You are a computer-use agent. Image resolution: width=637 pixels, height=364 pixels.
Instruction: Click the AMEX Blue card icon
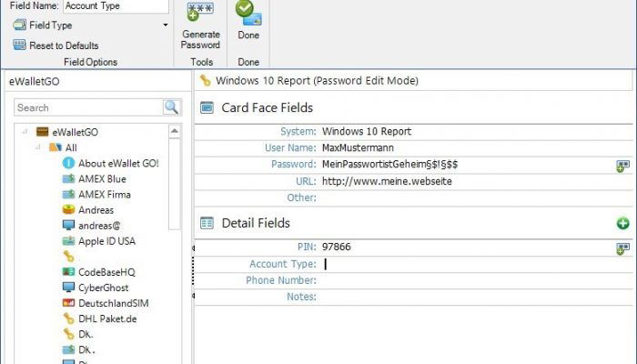[x=68, y=178]
